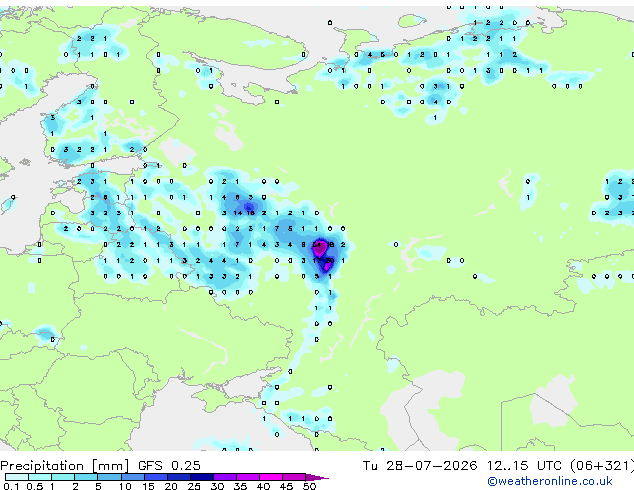Click the legend label '35'
The image size is (634, 490).
(240, 486)
